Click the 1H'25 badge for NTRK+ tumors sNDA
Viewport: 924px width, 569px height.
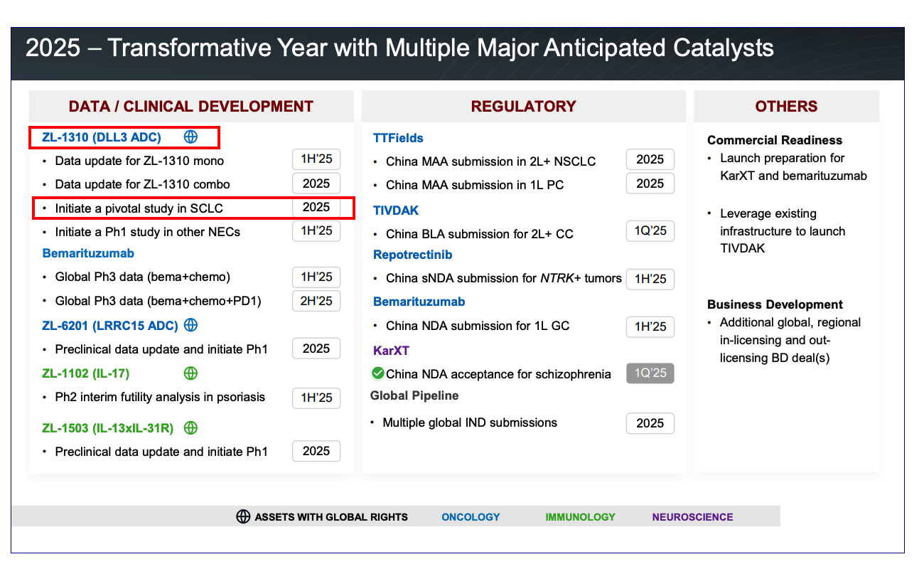click(650, 279)
